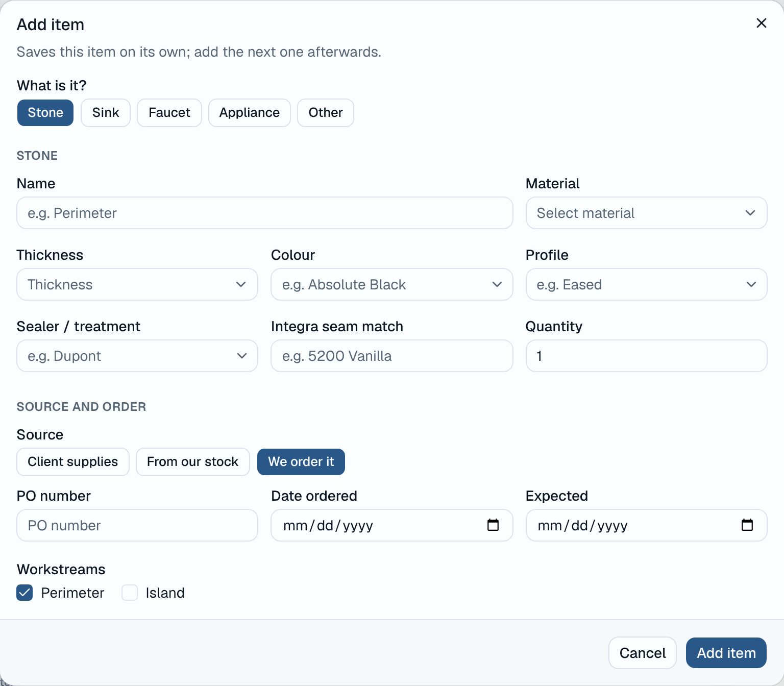
Task: Open the Select material dropdown
Action: coord(646,213)
